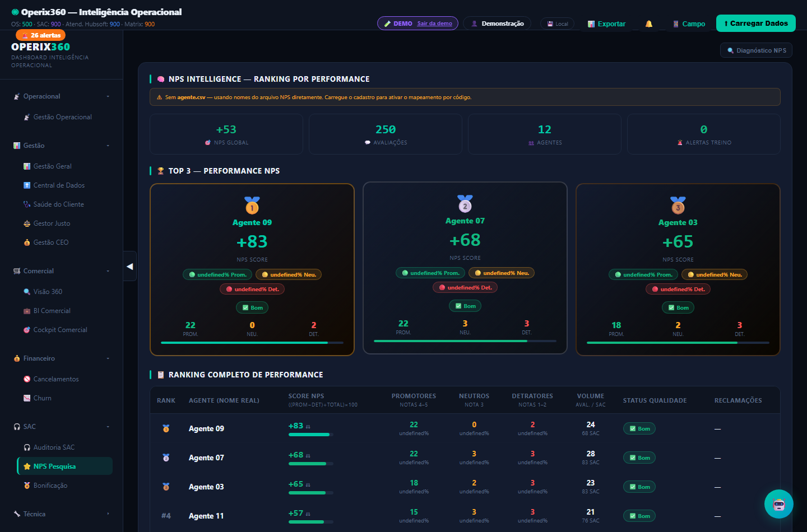Click the notification bell icon

point(648,24)
